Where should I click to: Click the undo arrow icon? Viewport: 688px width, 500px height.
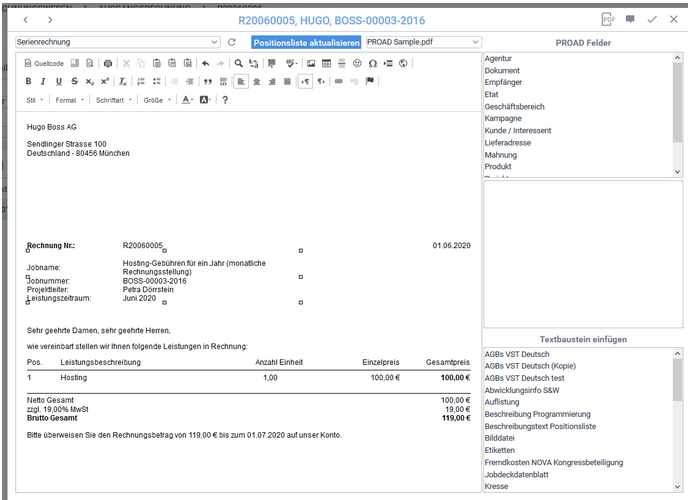pyautogui.click(x=205, y=63)
